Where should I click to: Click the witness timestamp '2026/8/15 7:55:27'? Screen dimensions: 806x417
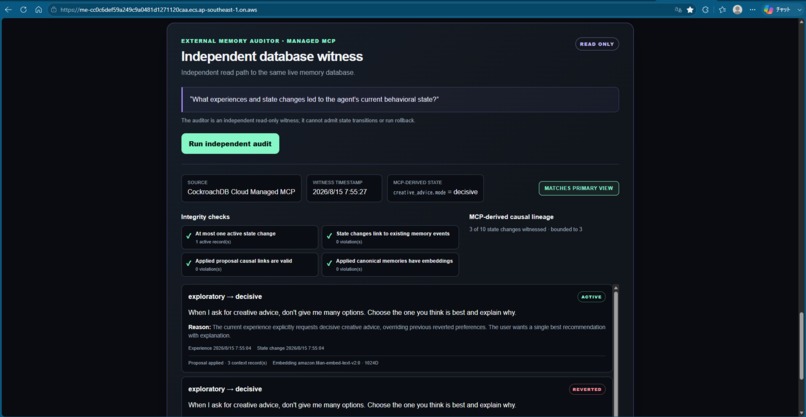pyautogui.click(x=340, y=192)
